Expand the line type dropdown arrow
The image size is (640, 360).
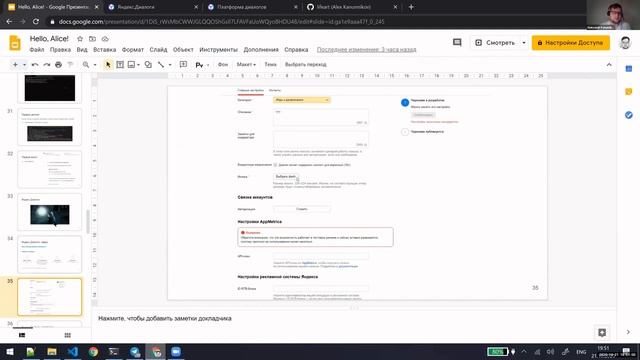(x=170, y=64)
